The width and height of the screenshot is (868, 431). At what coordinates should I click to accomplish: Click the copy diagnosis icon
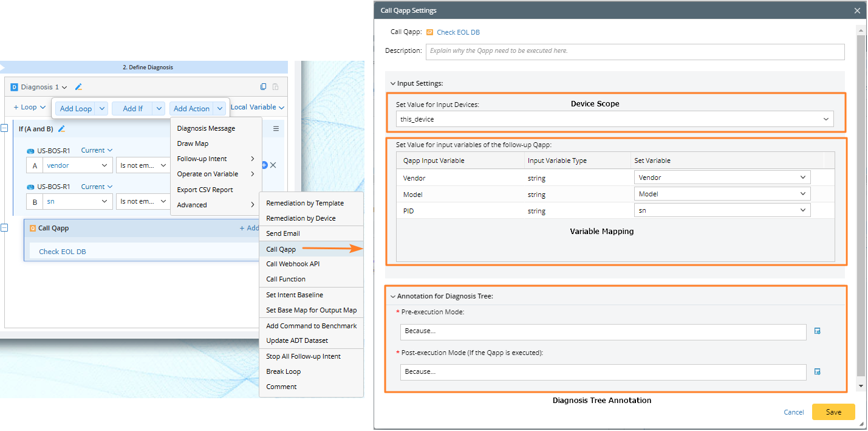(x=263, y=87)
